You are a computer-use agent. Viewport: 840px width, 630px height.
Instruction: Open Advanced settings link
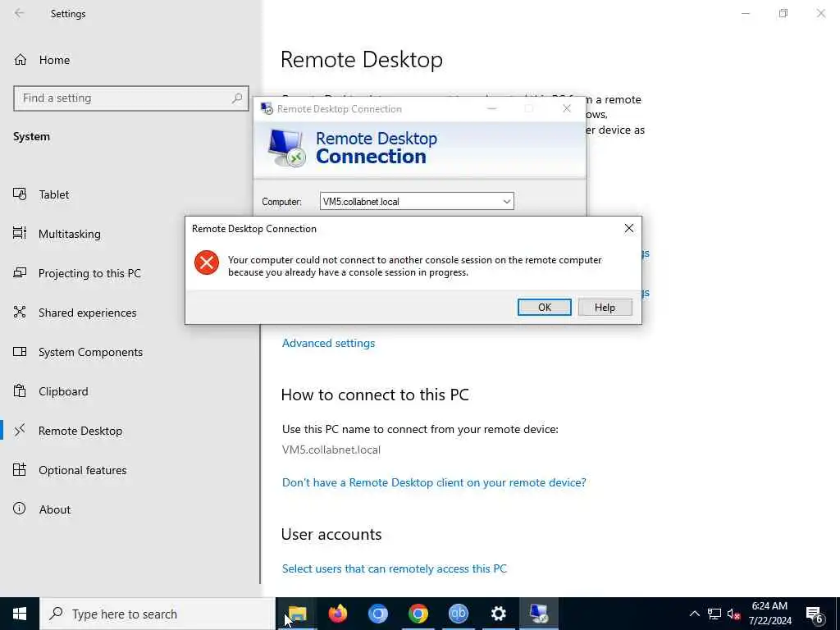click(x=328, y=343)
